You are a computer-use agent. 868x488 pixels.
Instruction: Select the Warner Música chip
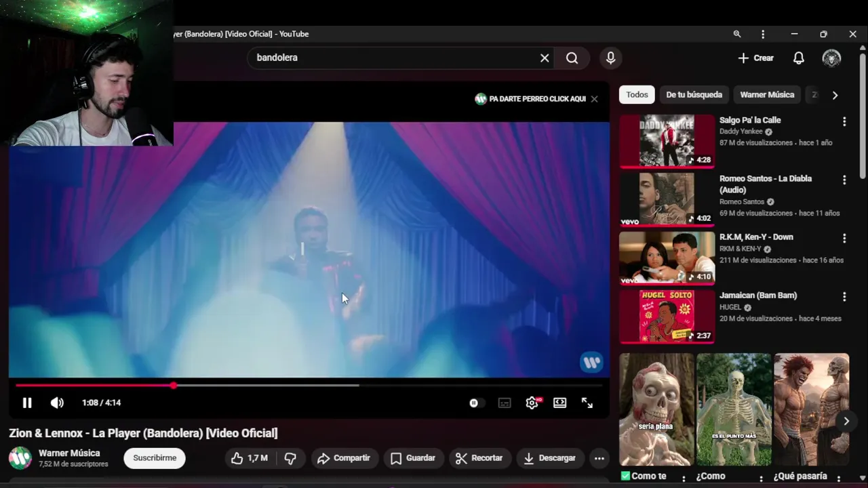[x=767, y=95]
